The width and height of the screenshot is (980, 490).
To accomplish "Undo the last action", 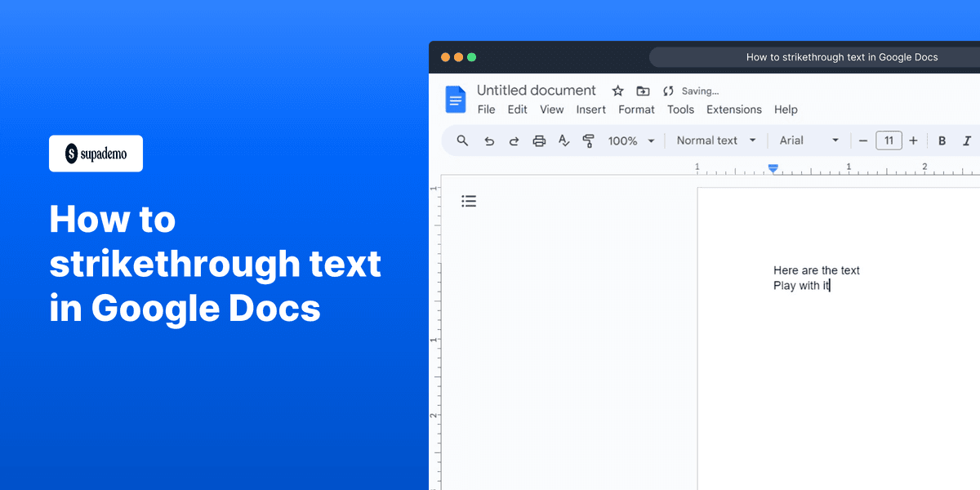I will point(489,140).
